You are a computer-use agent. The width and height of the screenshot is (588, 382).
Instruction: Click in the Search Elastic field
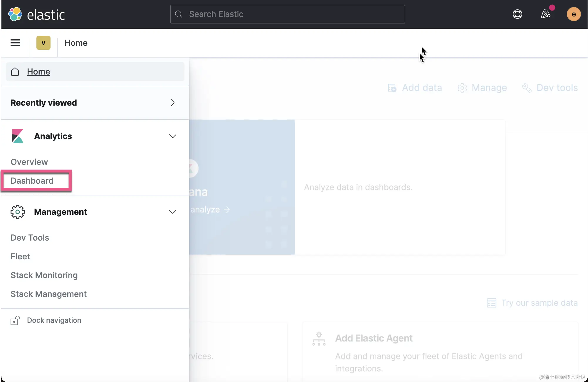tap(288, 14)
